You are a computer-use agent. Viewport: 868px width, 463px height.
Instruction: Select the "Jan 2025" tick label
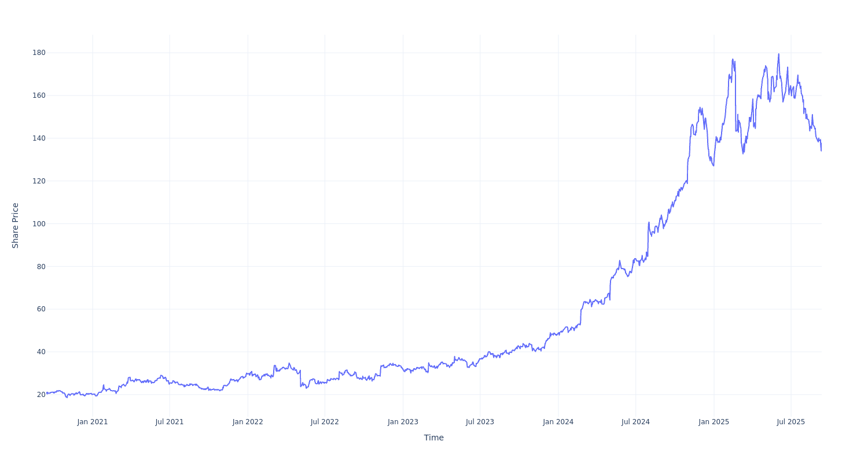713,422
